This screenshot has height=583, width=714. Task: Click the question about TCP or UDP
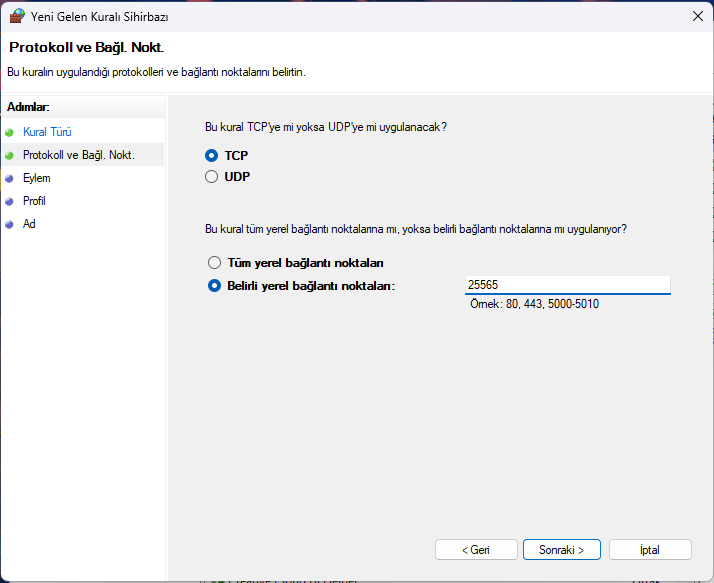click(326, 127)
